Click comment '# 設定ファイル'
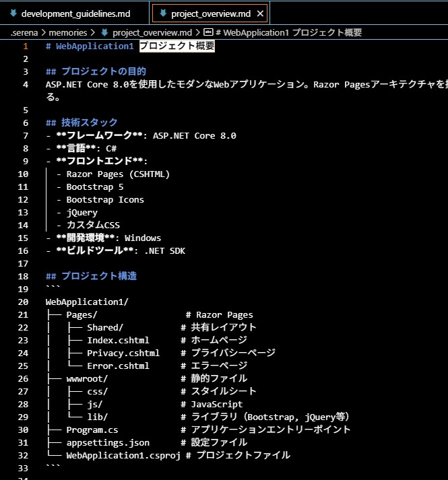The height and width of the screenshot is (480, 448). [214, 443]
